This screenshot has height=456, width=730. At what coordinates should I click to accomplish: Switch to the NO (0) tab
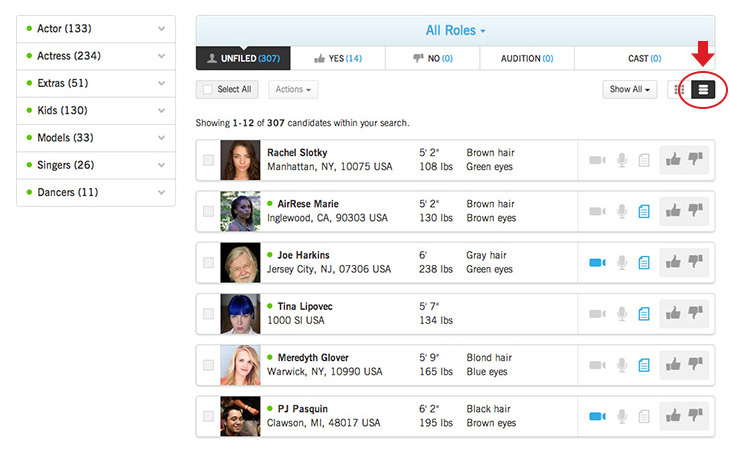[433, 58]
